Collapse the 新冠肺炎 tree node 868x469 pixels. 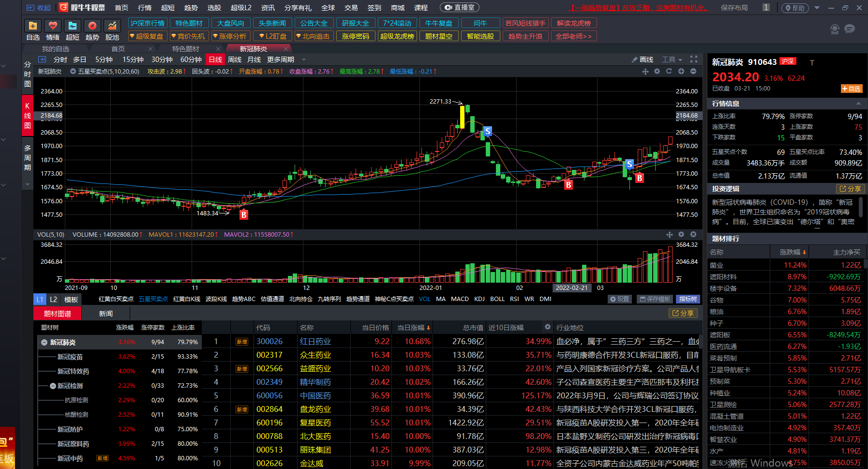pyautogui.click(x=45, y=342)
